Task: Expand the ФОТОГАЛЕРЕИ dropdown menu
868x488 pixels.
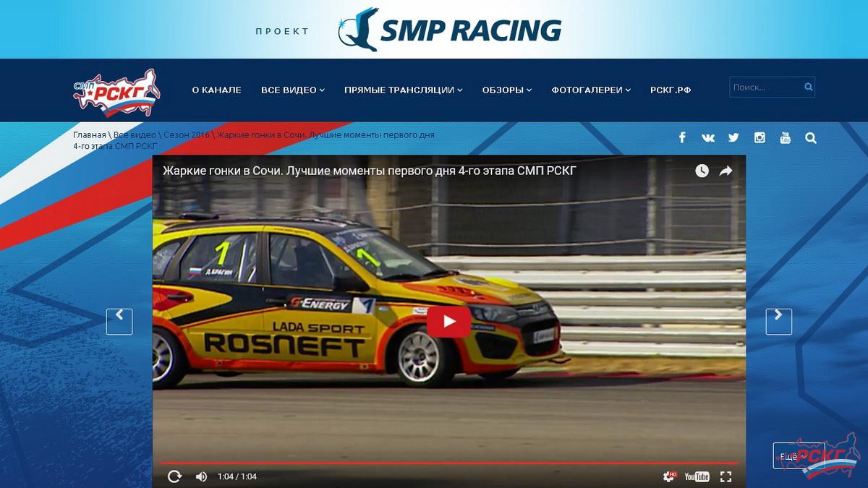Action: (x=591, y=90)
